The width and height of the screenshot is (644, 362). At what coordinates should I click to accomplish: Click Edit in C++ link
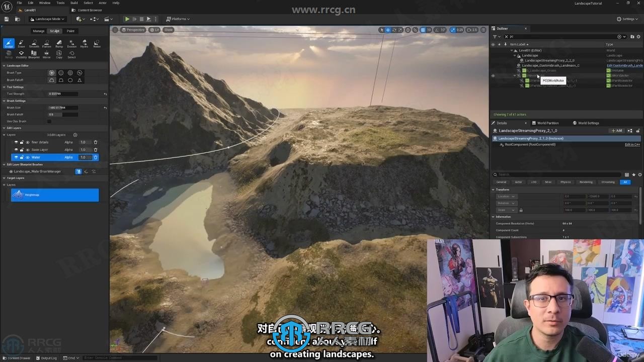pyautogui.click(x=632, y=145)
